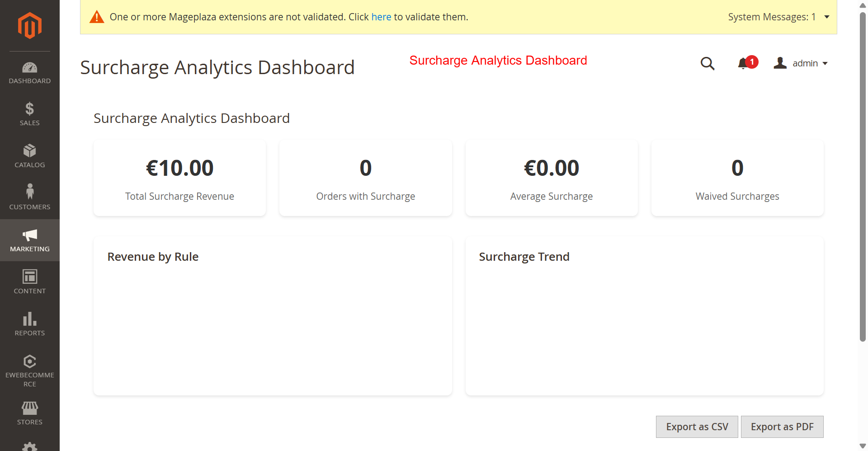Click the Total Surcharge Revenue card
The height and width of the screenshot is (451, 868).
tap(179, 178)
